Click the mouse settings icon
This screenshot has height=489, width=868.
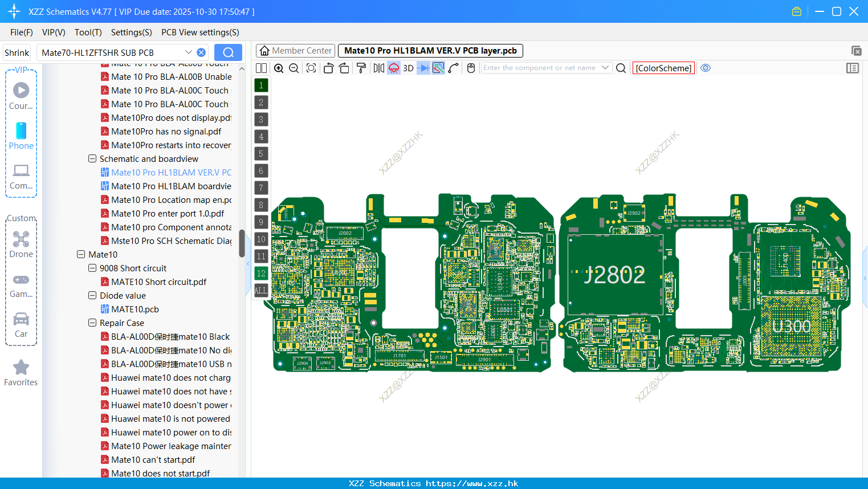pyautogui.click(x=471, y=68)
